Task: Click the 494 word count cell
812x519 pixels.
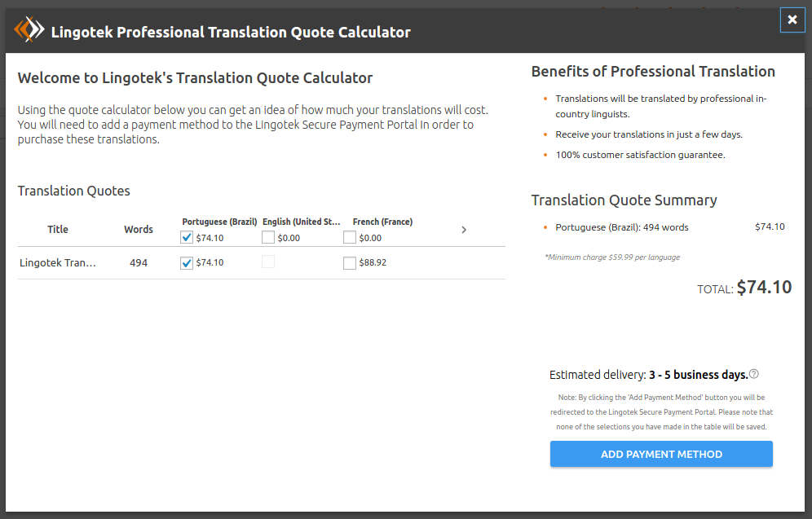Action: coord(139,263)
